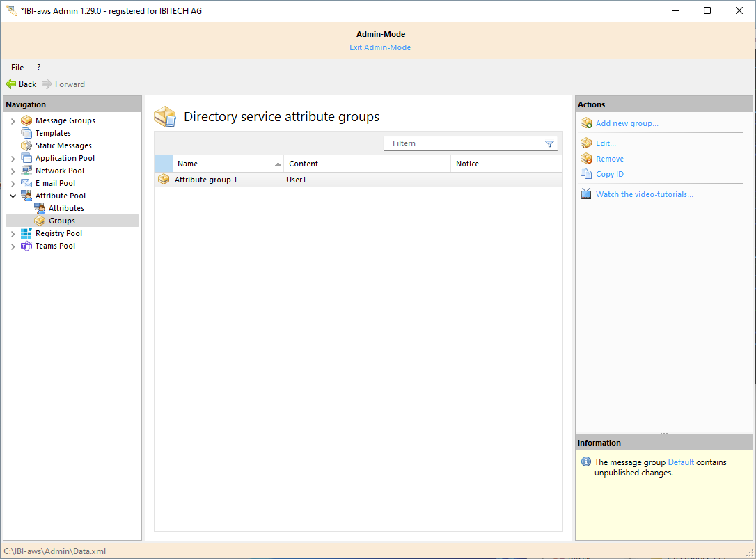Click the Attribute group 1 row icon

164,180
